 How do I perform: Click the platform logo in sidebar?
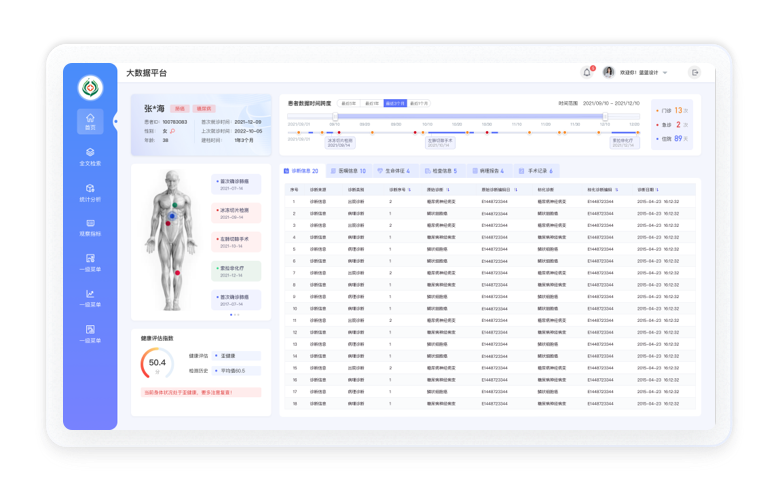[x=91, y=87]
